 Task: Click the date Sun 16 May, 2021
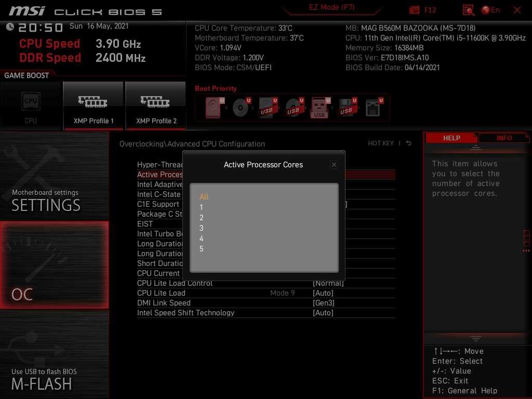click(99, 26)
